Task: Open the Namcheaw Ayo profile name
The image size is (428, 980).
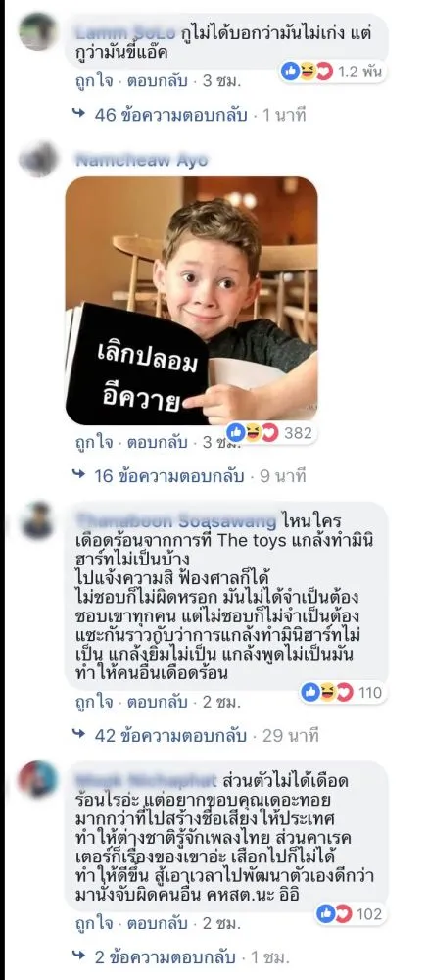Action: click(x=141, y=161)
